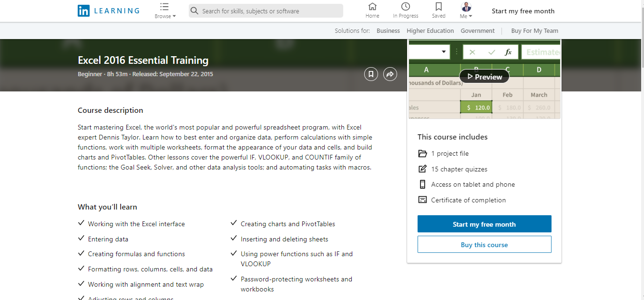Save course with bookmark icon
This screenshot has width=644, height=300.
click(x=371, y=74)
